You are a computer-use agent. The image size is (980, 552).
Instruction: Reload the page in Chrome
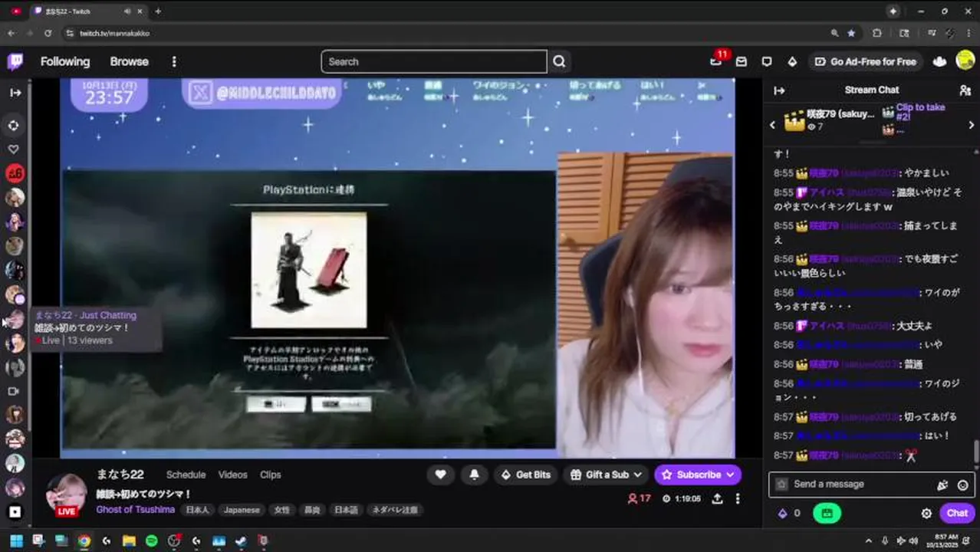48,33
